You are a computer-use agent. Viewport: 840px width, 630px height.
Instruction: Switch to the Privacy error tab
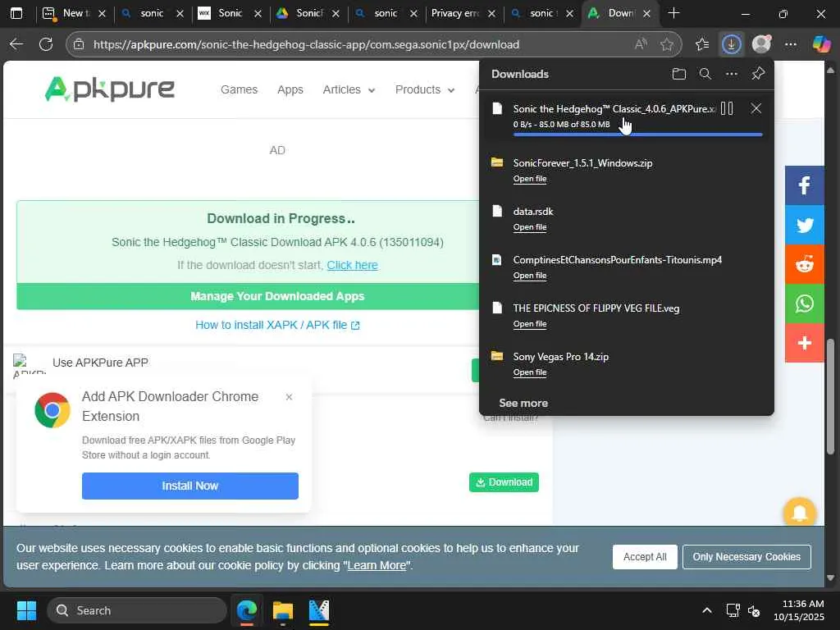tap(454, 13)
